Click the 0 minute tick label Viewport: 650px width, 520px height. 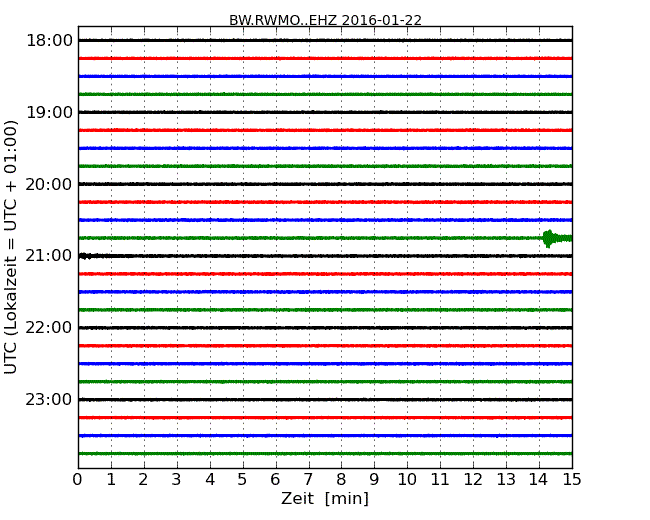(78, 480)
